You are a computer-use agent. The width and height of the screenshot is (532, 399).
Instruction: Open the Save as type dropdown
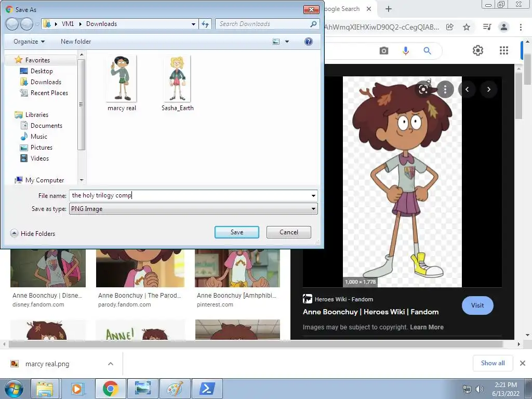tap(193, 209)
